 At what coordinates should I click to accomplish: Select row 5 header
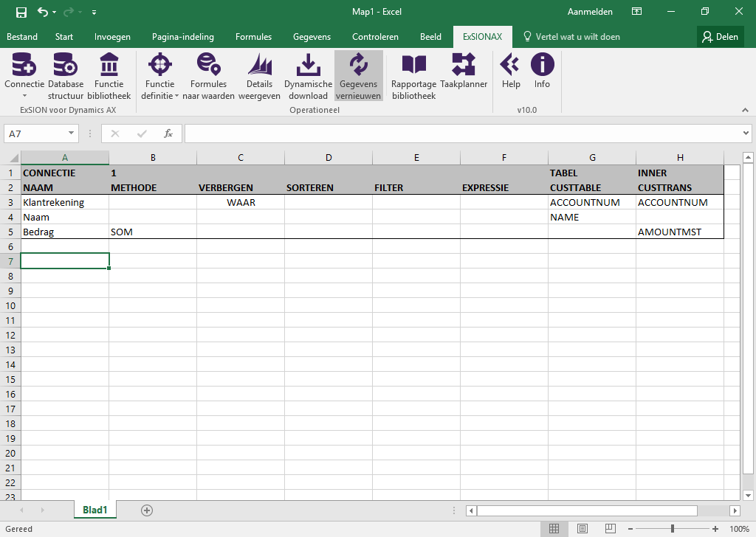pos(10,232)
